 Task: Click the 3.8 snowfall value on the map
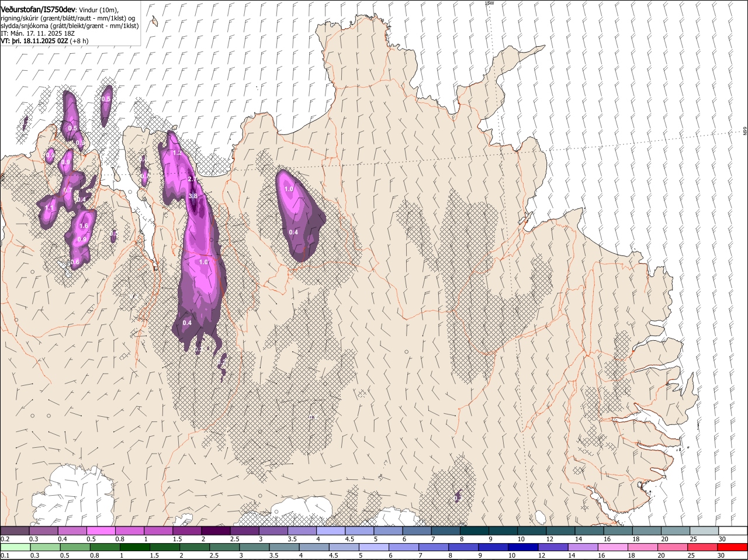193,196
